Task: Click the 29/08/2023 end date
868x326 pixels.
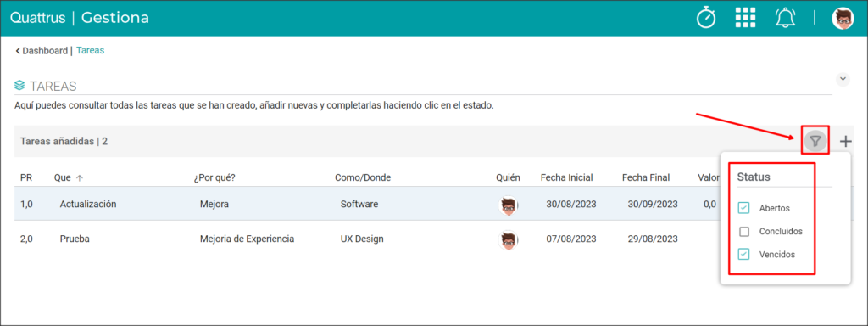Action: pos(653,239)
